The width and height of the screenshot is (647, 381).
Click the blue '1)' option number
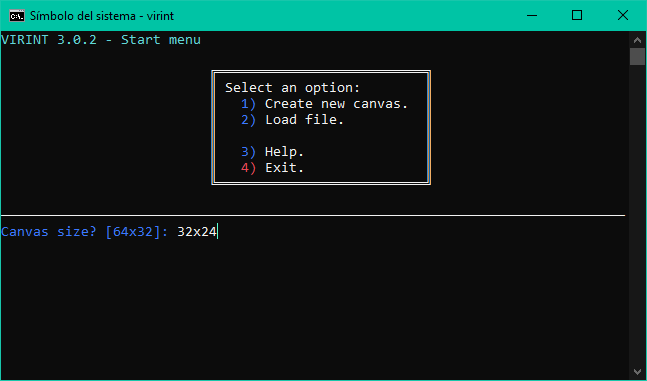pos(248,104)
